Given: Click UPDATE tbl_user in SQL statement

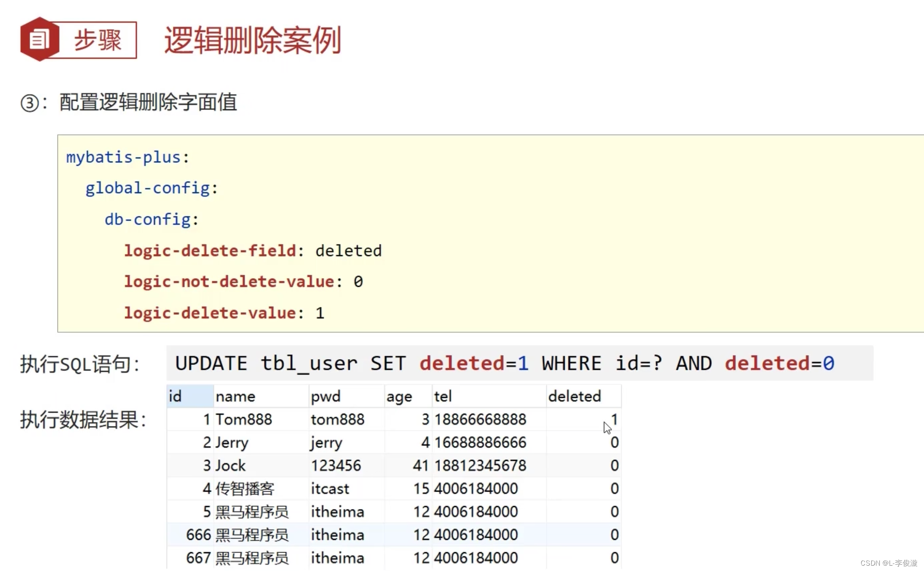Looking at the screenshot, I should tap(266, 363).
